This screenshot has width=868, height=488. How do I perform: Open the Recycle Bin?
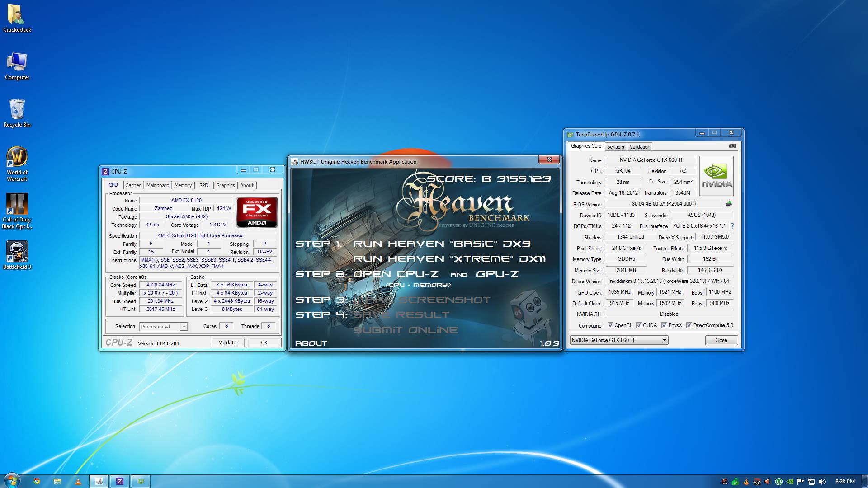17,113
